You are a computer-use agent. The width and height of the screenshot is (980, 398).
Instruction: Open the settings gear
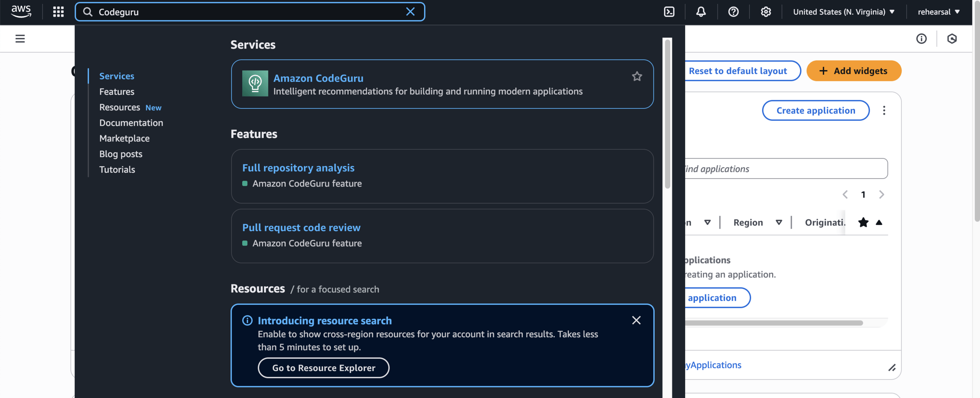766,12
